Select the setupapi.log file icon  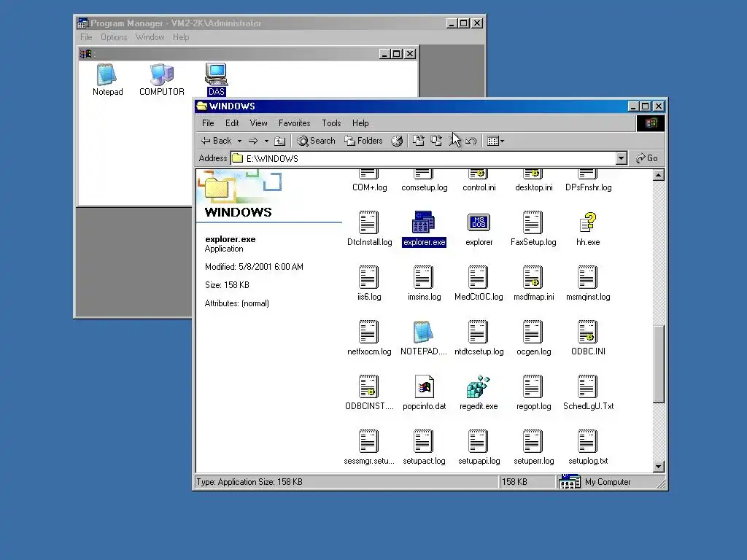(478, 441)
